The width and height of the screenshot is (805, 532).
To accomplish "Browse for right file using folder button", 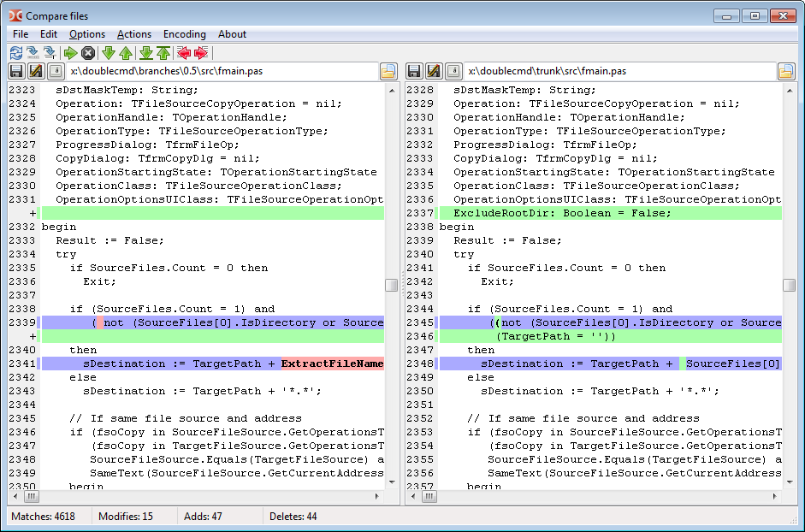I will [x=786, y=72].
